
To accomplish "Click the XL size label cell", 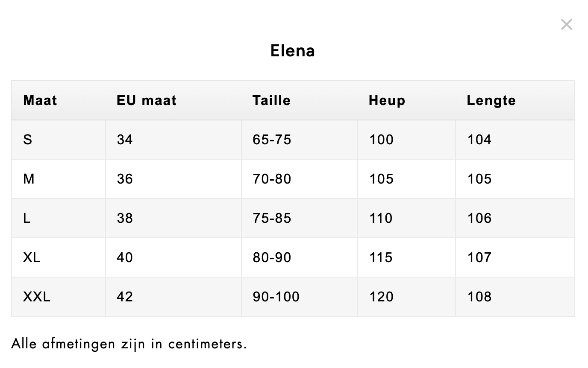I will [x=32, y=257].
